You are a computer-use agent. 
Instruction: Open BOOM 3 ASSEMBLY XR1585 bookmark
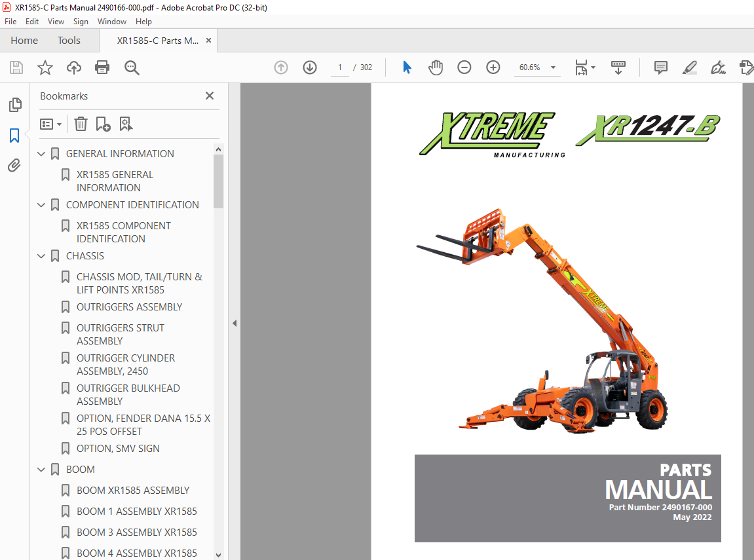136,532
